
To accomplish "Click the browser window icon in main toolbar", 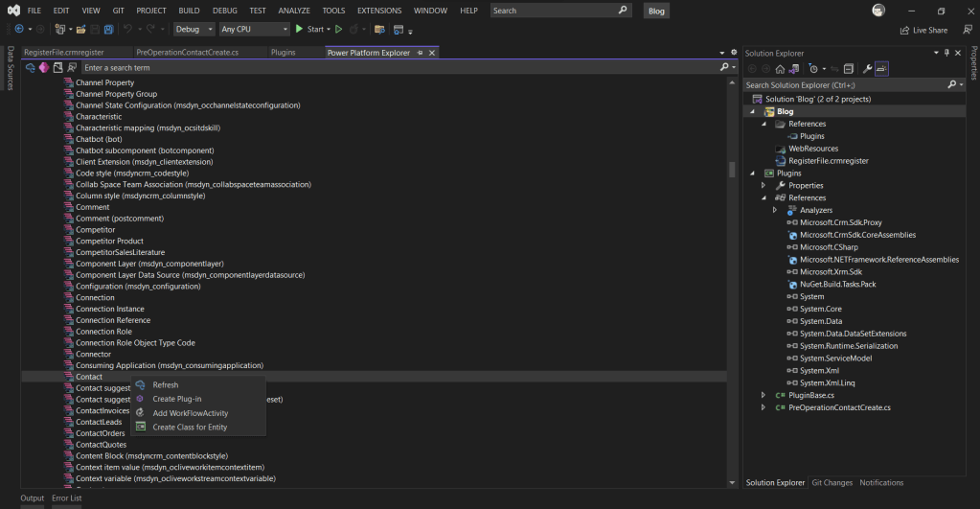I will [x=399, y=30].
